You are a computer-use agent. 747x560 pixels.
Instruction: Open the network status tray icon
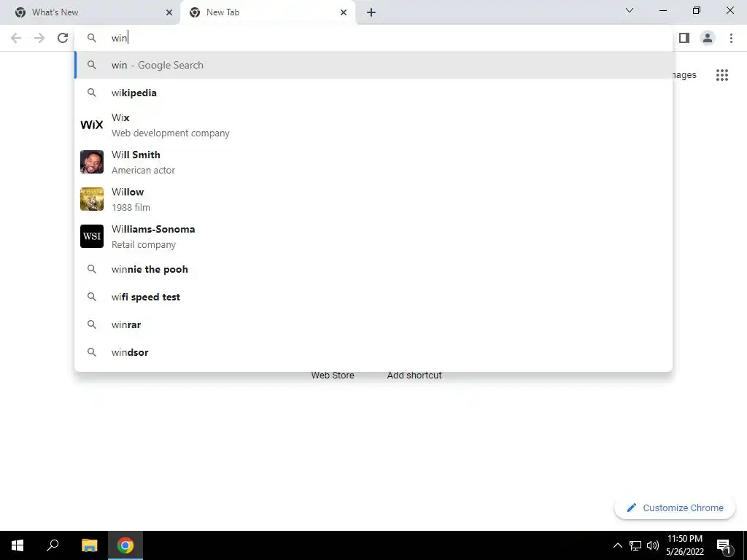coord(635,545)
